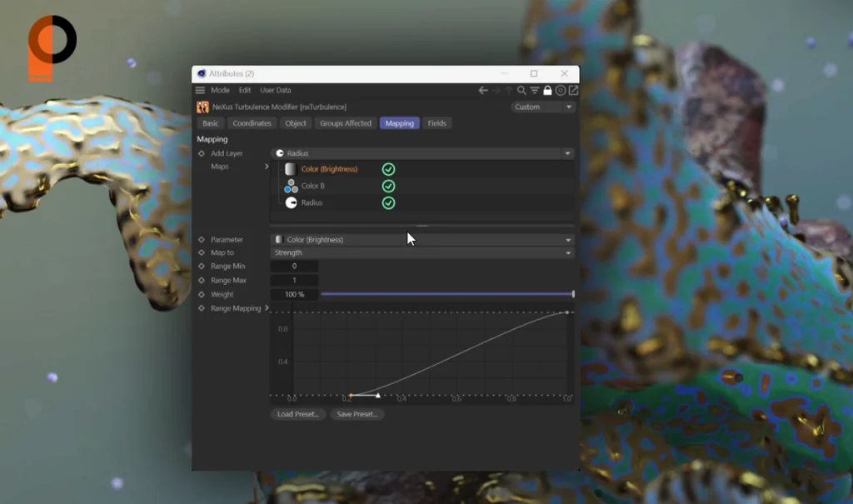
Task: Click the Range Max input field
Action: (294, 280)
